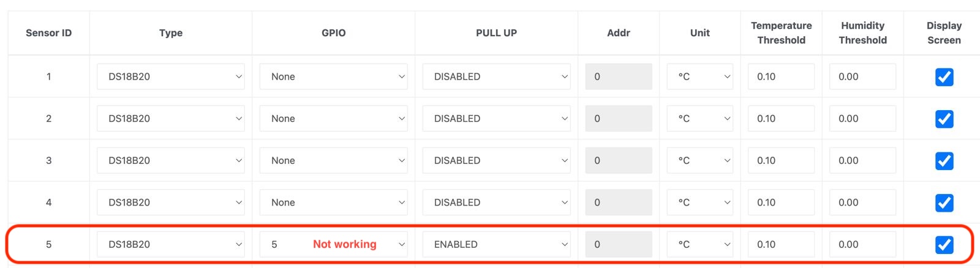Click Temperature Threshold field for sensor 5
The image size is (980, 268).
pos(781,244)
